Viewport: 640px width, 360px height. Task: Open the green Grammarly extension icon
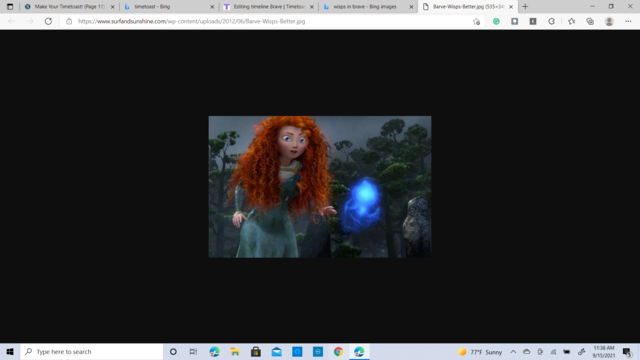point(496,21)
